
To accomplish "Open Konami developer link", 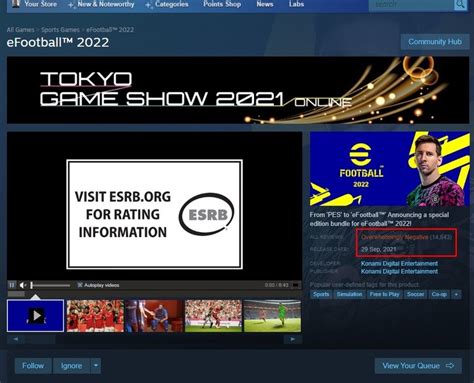I will pos(399,263).
